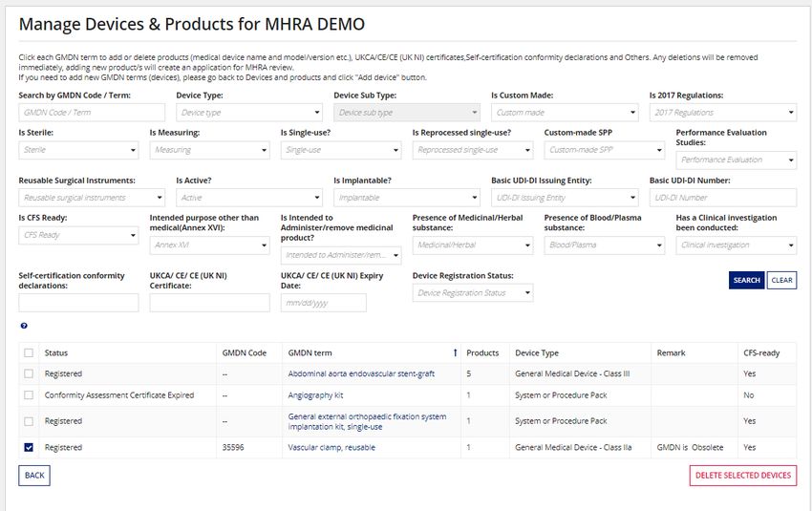This screenshot has height=511, width=812.
Task: Click the Products column header
Action: click(482, 353)
